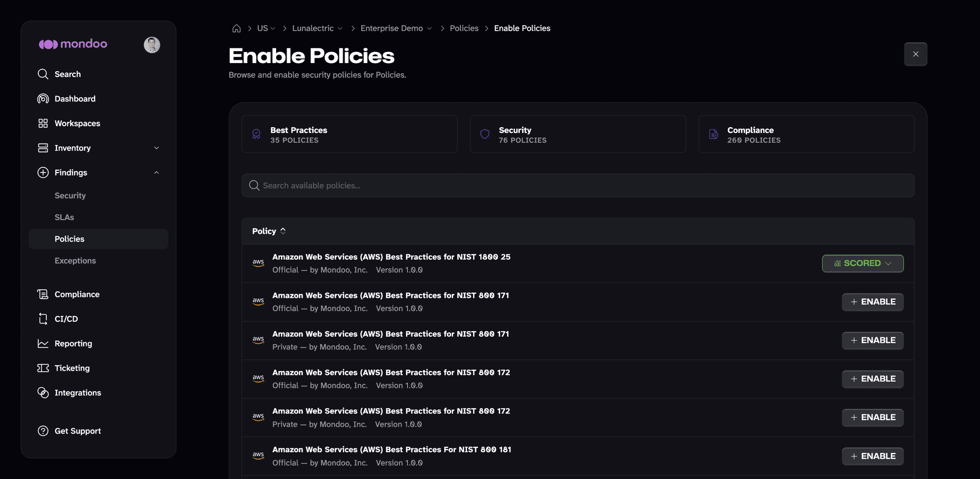Click the Inventory server icon
980x479 pixels.
tap(43, 148)
